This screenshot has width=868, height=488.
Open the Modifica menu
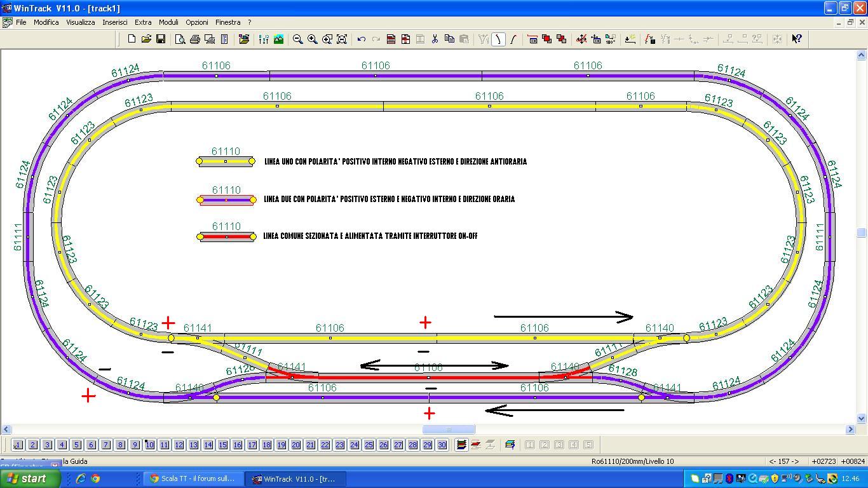click(46, 22)
